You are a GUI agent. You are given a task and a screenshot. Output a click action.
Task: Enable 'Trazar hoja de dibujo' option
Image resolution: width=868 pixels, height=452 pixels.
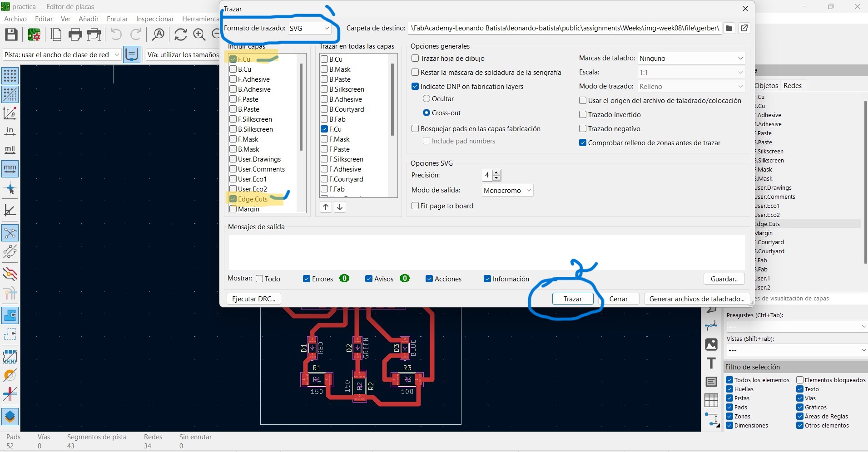(x=415, y=58)
